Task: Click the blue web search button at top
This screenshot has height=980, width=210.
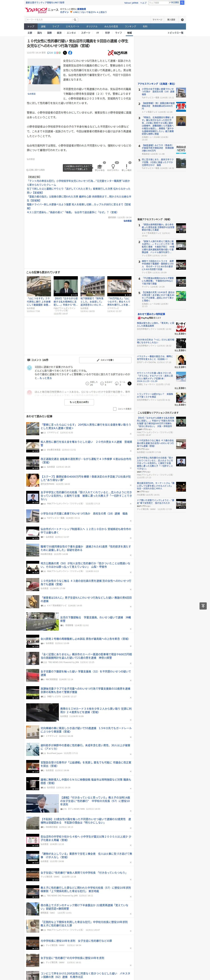Action: tap(182, 3)
